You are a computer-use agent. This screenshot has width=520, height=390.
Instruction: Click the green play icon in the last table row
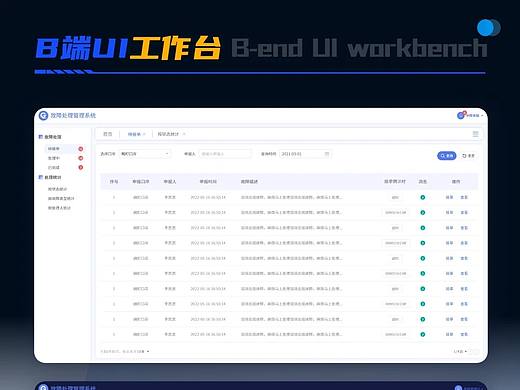pyautogui.click(x=423, y=334)
